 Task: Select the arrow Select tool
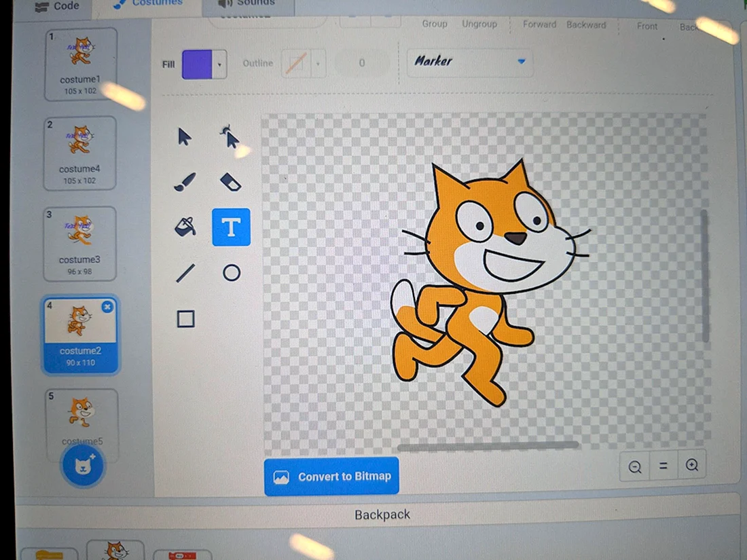coord(185,136)
